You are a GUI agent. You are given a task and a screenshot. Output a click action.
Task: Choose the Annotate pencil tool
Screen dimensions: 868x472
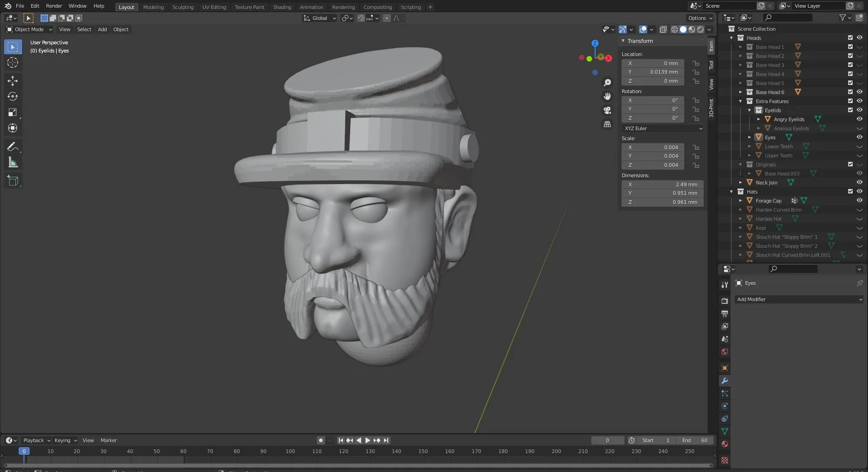pyautogui.click(x=13, y=147)
